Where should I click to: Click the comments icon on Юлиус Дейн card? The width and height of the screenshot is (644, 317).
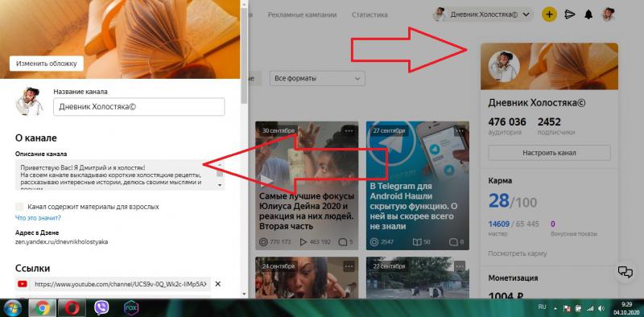pos(342,242)
